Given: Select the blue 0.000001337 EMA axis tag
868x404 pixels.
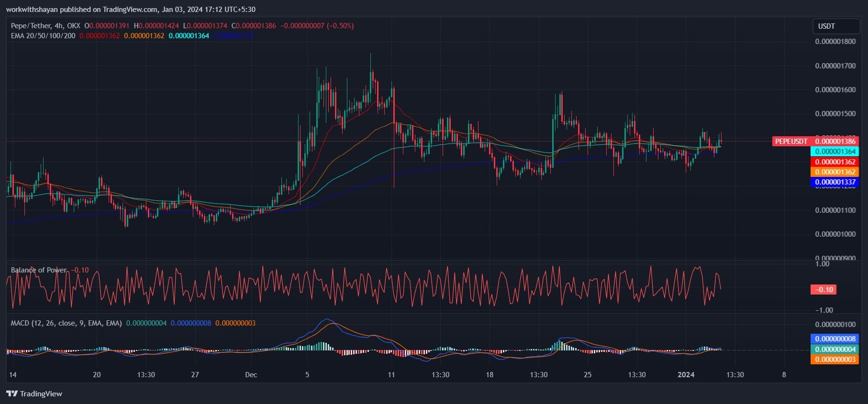Looking at the screenshot, I should tap(835, 182).
